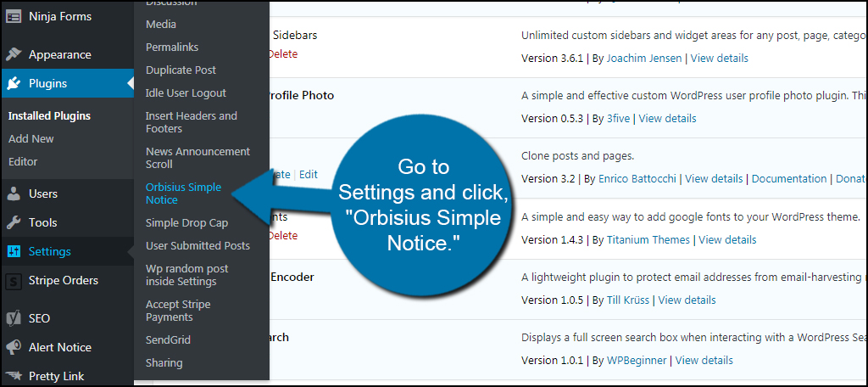Screen dimensions: 868x387
Task: View details for version 3.6.1 plugin
Action: pyautogui.click(x=719, y=59)
